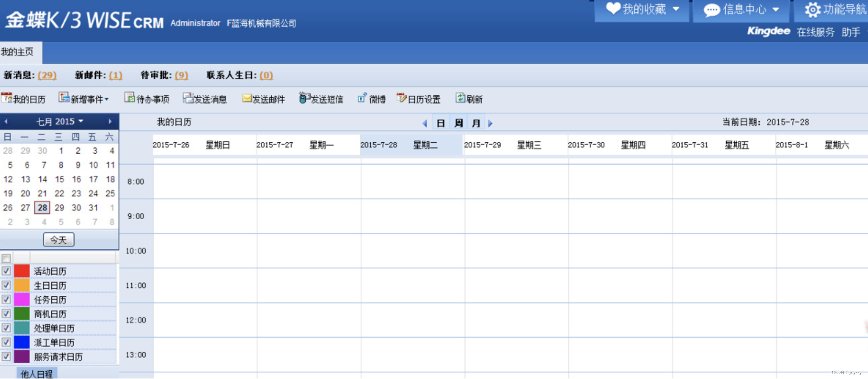Uncheck the 生日日历 checkbox
This screenshot has width=868, height=379.
[x=6, y=285]
